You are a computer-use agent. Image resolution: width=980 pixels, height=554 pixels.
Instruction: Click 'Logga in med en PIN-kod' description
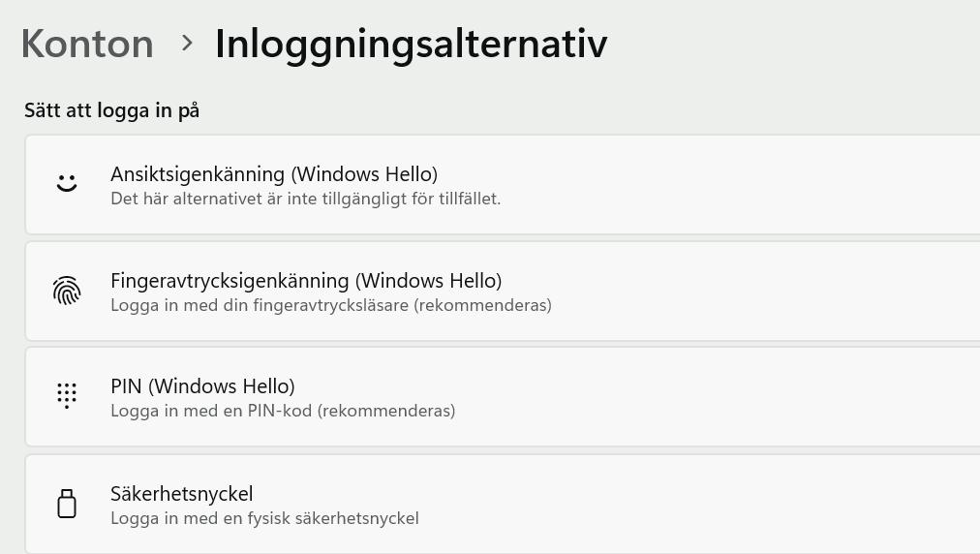tap(282, 412)
